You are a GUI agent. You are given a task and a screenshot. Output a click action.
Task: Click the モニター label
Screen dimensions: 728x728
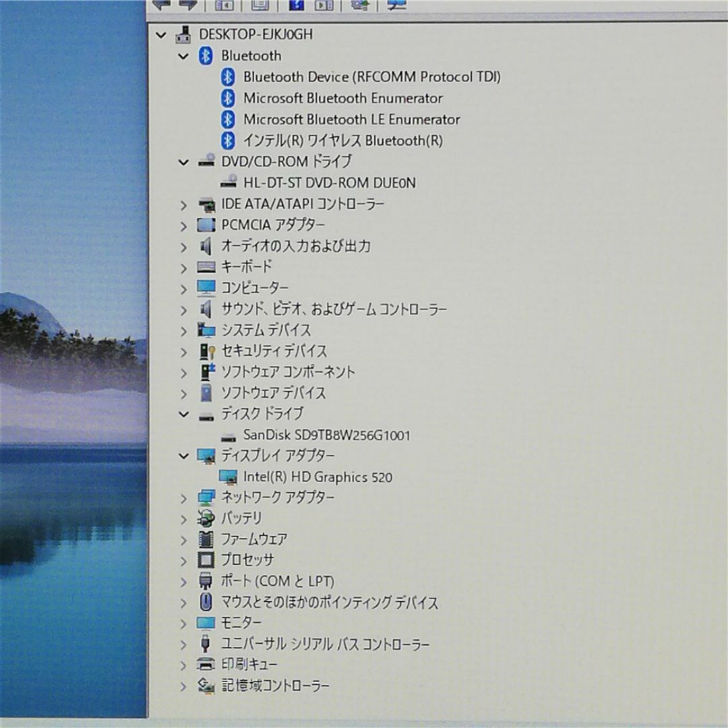[241, 623]
